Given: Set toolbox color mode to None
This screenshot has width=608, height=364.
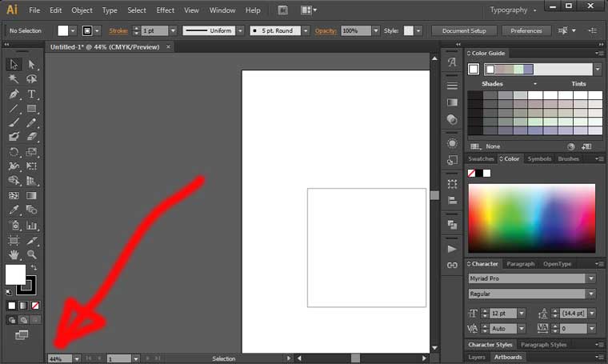Looking at the screenshot, I should click(35, 306).
